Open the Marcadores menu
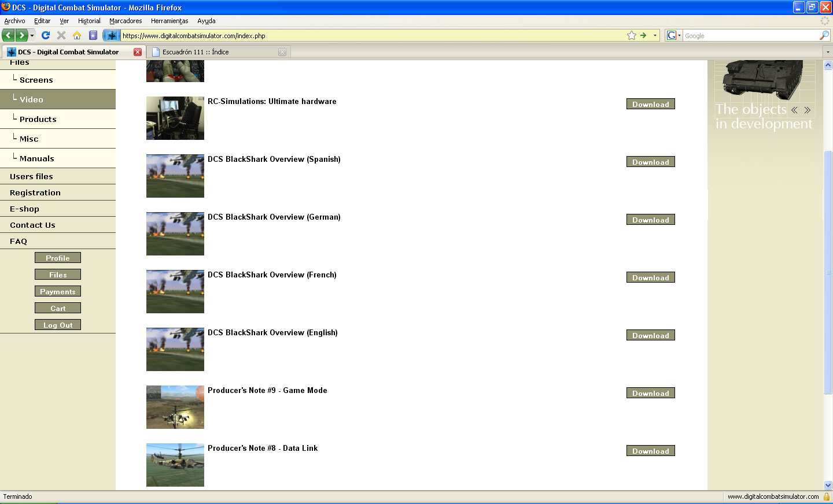Screen dimensions: 833x504 (x=126, y=21)
